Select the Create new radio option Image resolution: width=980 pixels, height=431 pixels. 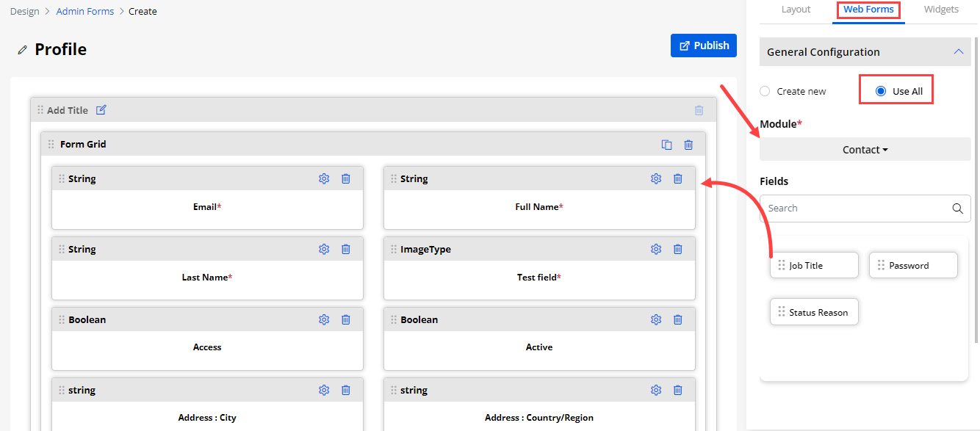[765, 91]
